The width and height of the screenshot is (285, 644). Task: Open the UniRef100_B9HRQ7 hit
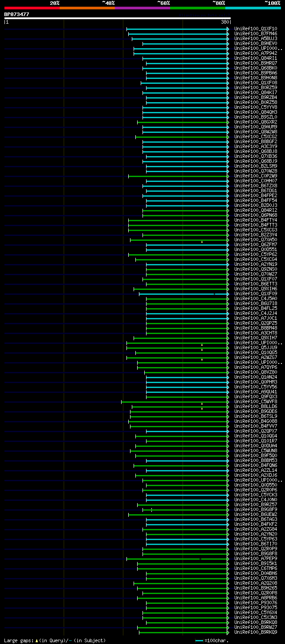[x=256, y=63]
